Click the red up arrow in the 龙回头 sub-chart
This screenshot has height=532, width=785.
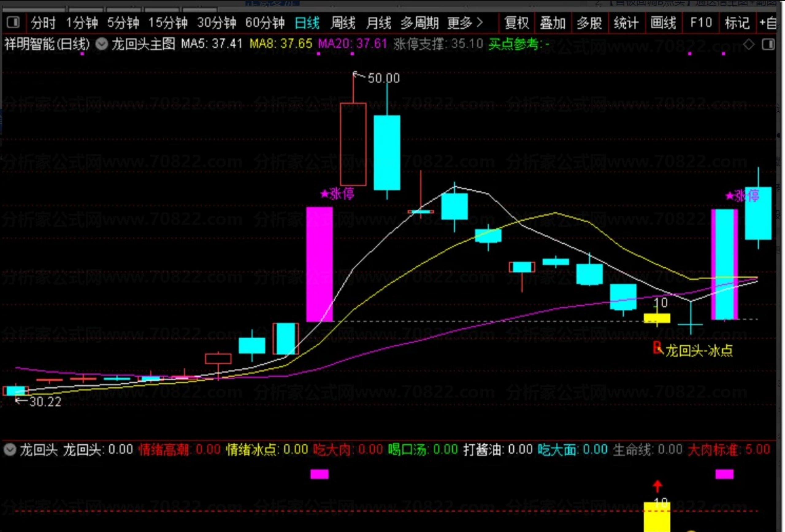coord(657,486)
